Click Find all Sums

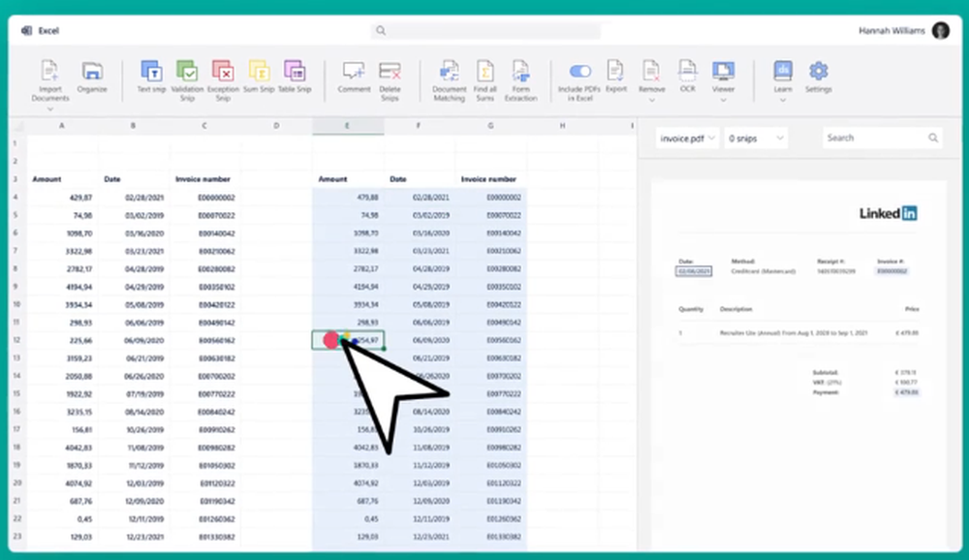(x=485, y=71)
